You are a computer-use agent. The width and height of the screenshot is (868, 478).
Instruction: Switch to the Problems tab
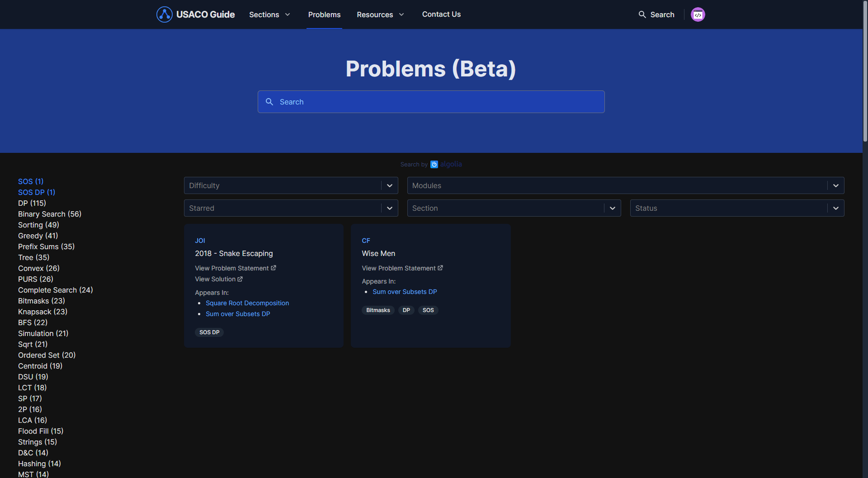tap(324, 14)
